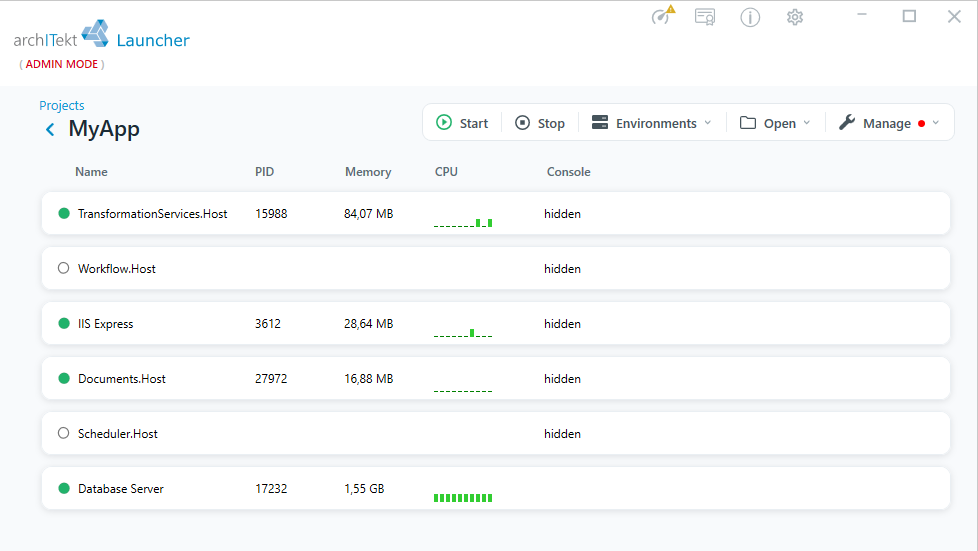Click hidden console of TransformationServices.Host
Viewport: 978px width, 551px height.
click(x=562, y=213)
